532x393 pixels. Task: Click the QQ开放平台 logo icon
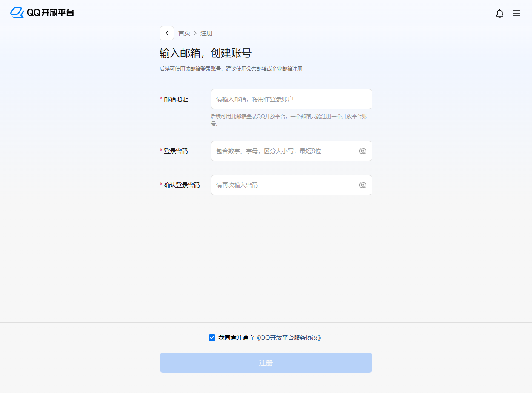(x=17, y=13)
